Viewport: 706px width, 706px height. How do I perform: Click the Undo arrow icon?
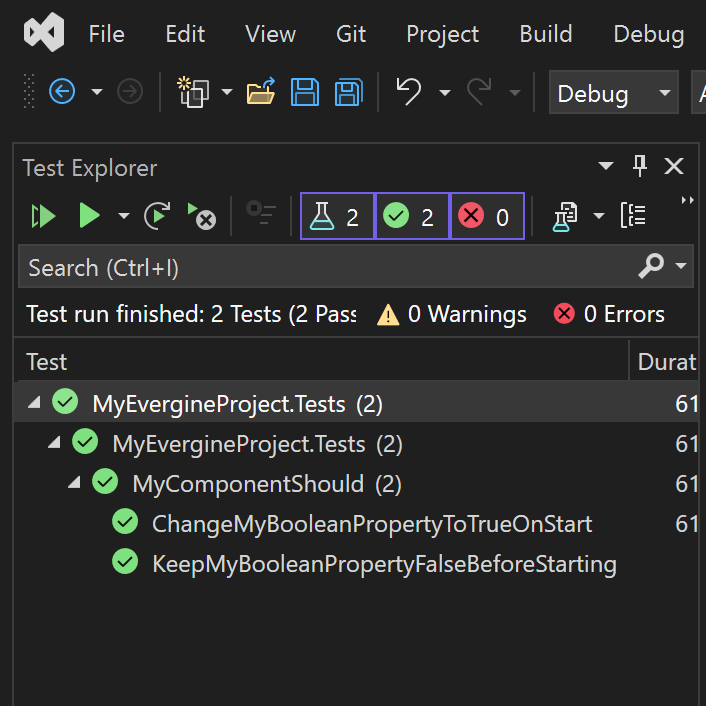pos(408,92)
